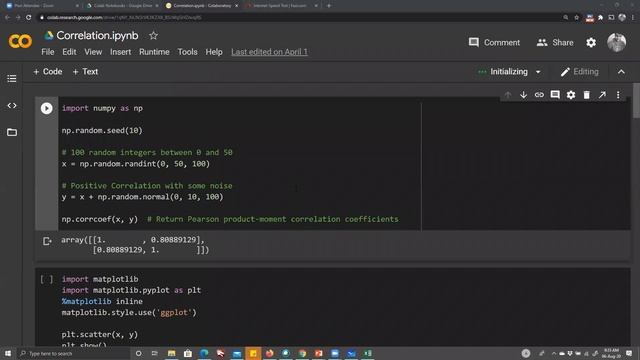Viewport: 640px width, 360px height.
Task: Open a new browser tab
Action: 329,6
